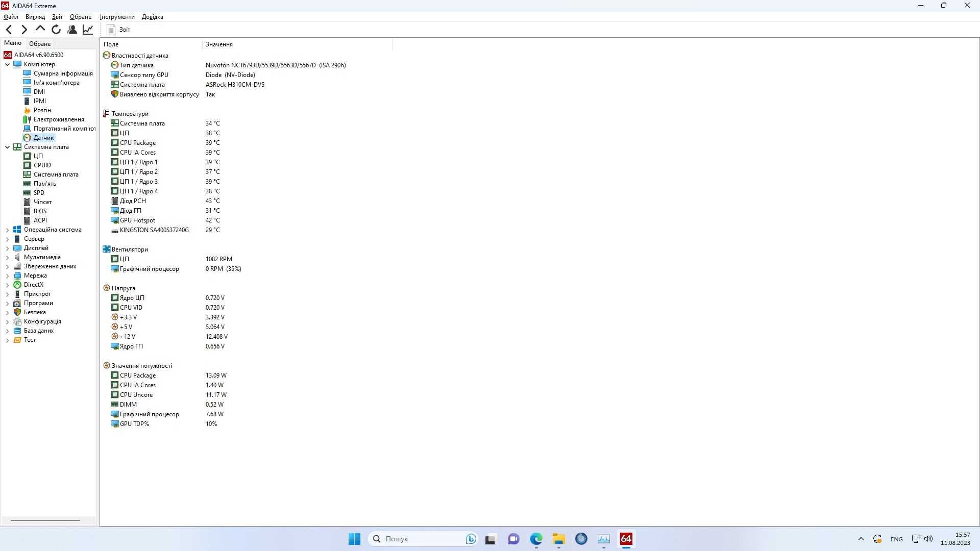980x551 pixels.
Task: Click the AIDA64 sensor temperature icon
Action: pos(106,113)
